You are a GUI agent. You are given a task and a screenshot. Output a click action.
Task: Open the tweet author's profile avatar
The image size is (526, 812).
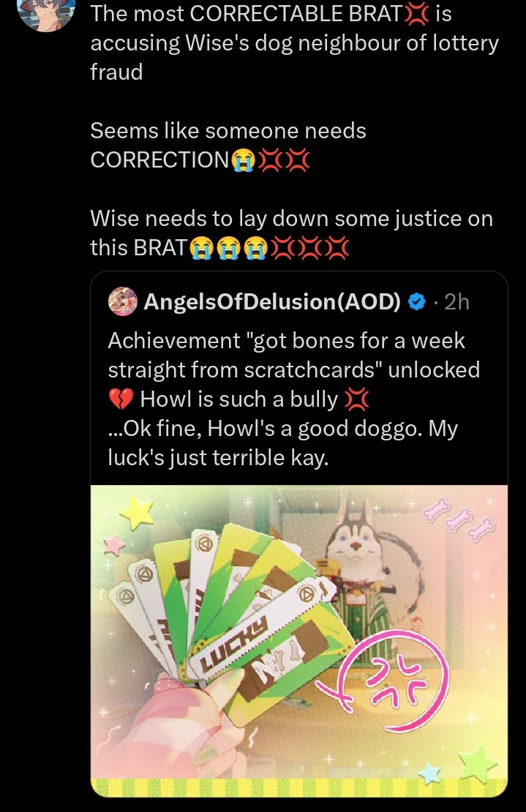47,12
